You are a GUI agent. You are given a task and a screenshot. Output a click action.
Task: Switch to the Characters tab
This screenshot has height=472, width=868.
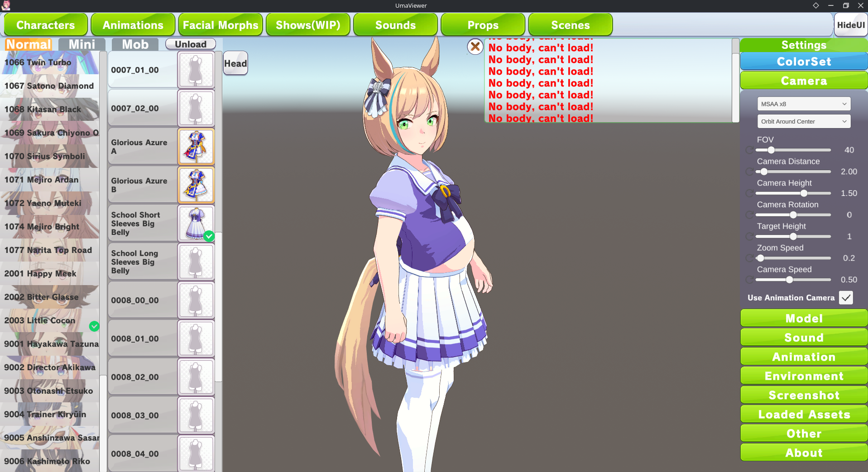[46, 25]
